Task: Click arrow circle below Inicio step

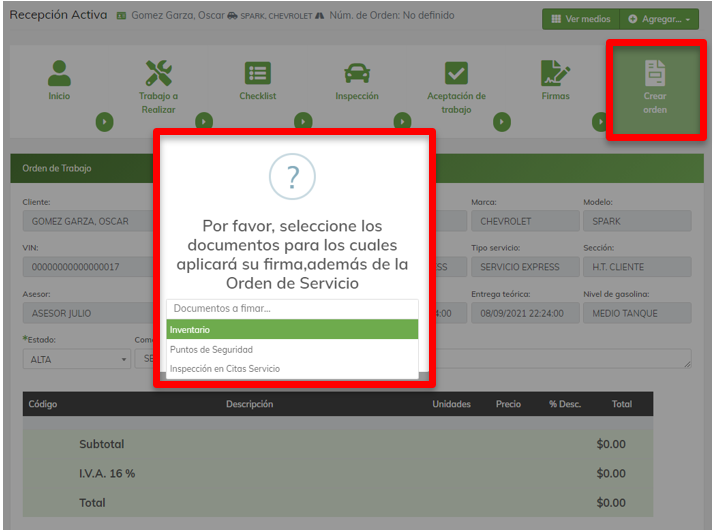Action: pyautogui.click(x=104, y=122)
